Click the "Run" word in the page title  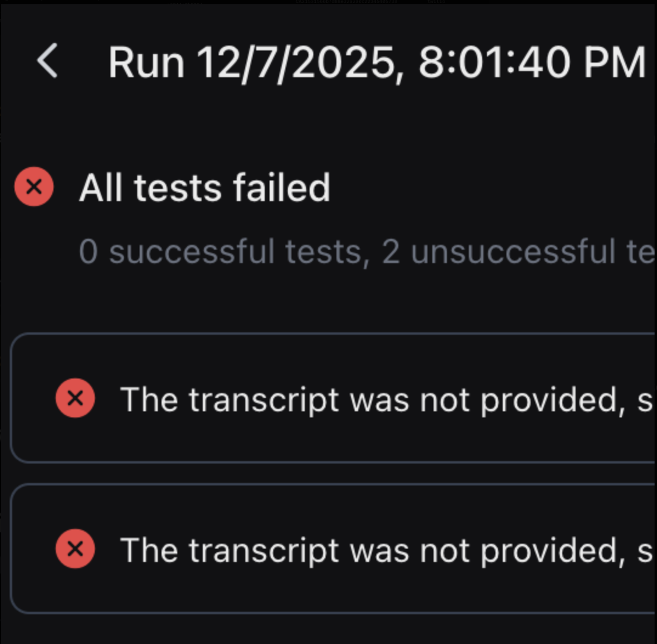click(146, 63)
